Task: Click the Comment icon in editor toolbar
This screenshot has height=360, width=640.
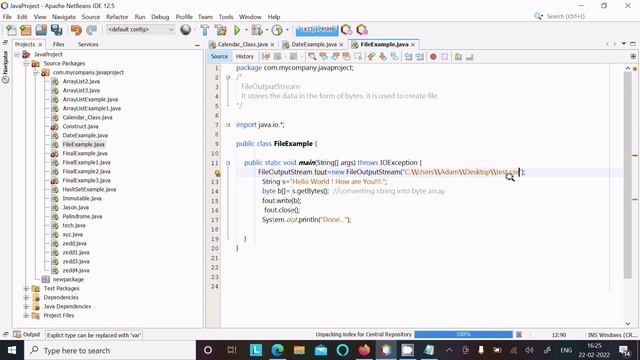Action: (x=458, y=57)
